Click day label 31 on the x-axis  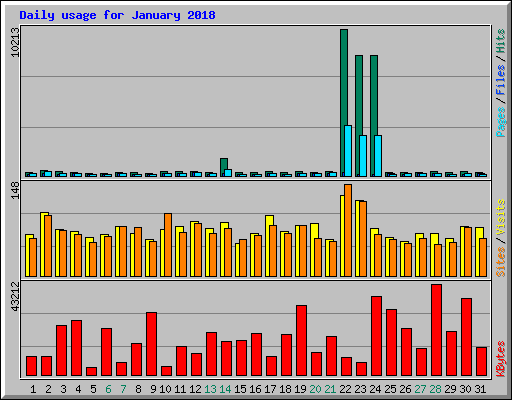[x=480, y=389]
